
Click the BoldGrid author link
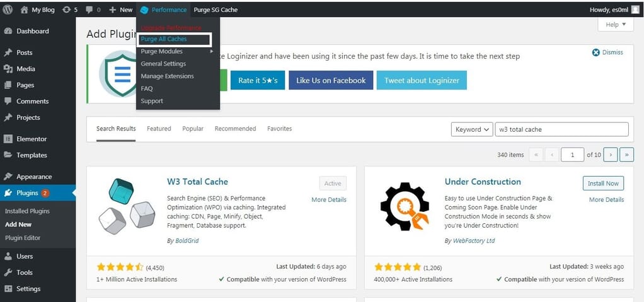coord(187,241)
